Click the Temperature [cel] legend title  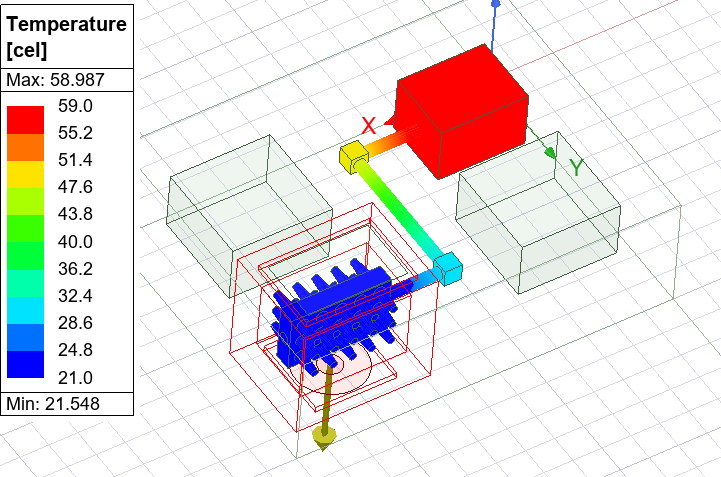(x=67, y=36)
